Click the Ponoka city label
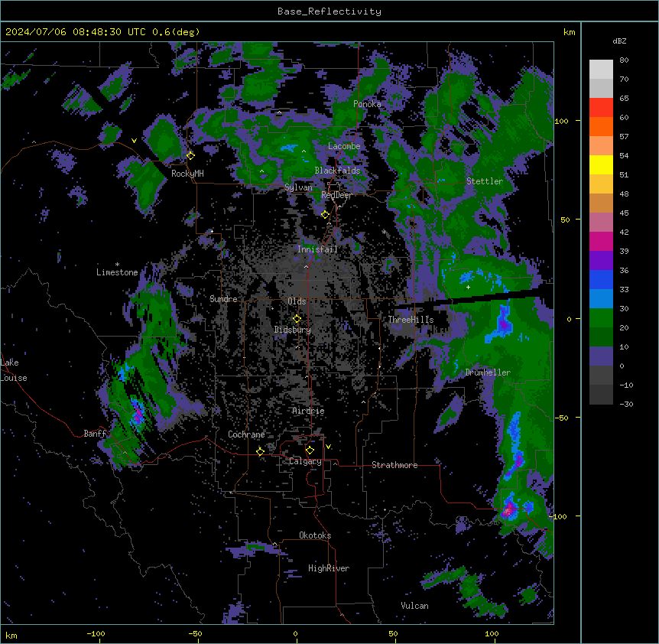 coord(367,104)
